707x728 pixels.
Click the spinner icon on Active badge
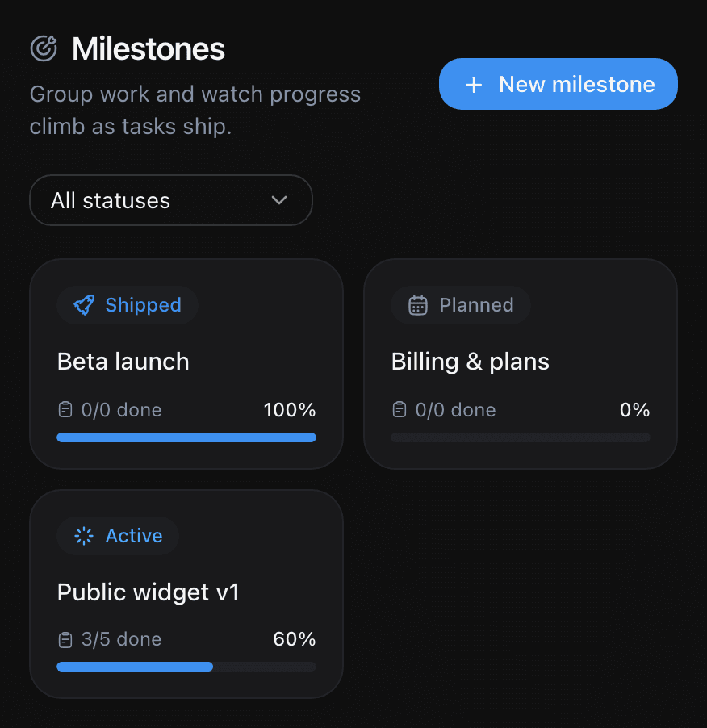[x=84, y=536]
